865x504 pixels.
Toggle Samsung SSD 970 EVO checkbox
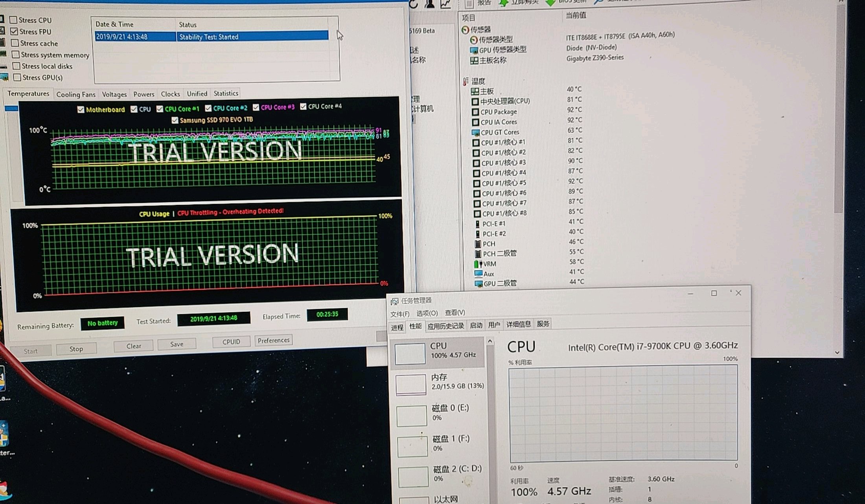click(175, 120)
